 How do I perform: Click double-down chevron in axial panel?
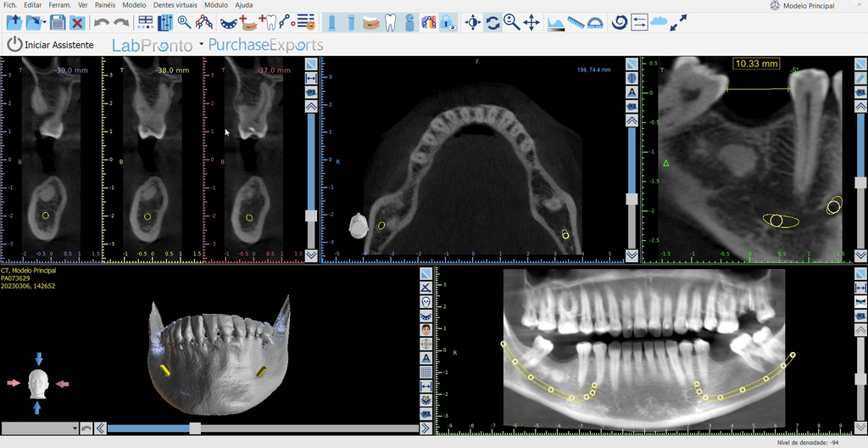pos(632,255)
